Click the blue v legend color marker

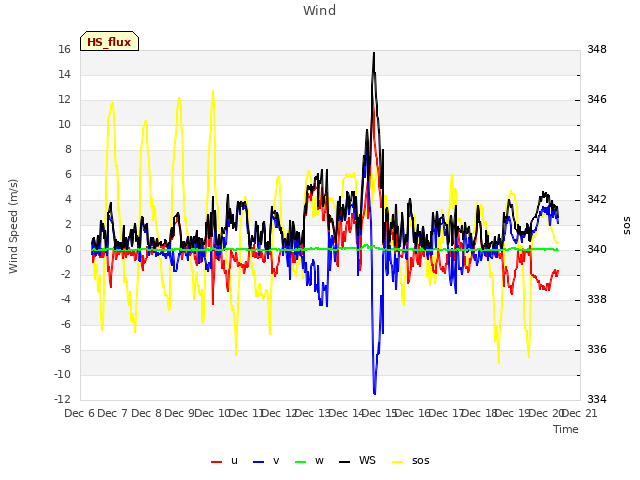click(x=258, y=462)
